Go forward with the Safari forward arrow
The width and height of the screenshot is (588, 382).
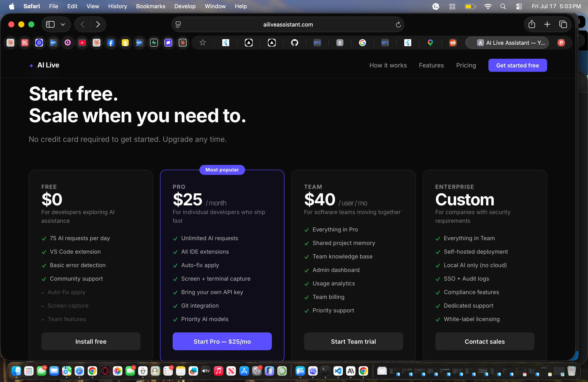click(x=98, y=24)
